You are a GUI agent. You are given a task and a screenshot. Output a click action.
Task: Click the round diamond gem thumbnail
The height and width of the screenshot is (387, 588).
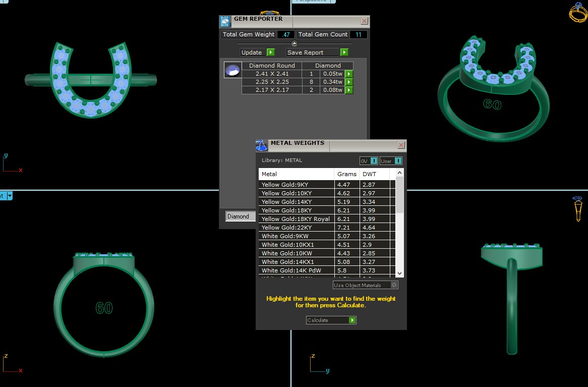tap(232, 70)
